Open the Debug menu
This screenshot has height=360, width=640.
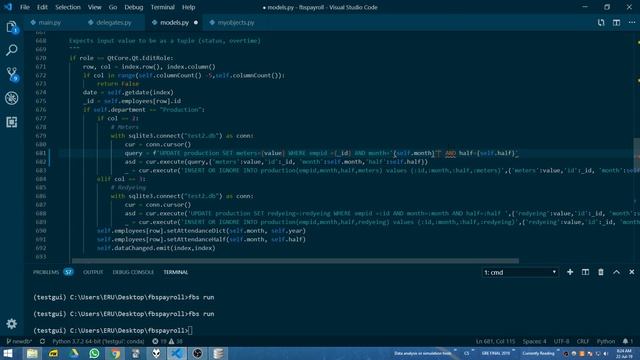pyautogui.click(x=133, y=7)
